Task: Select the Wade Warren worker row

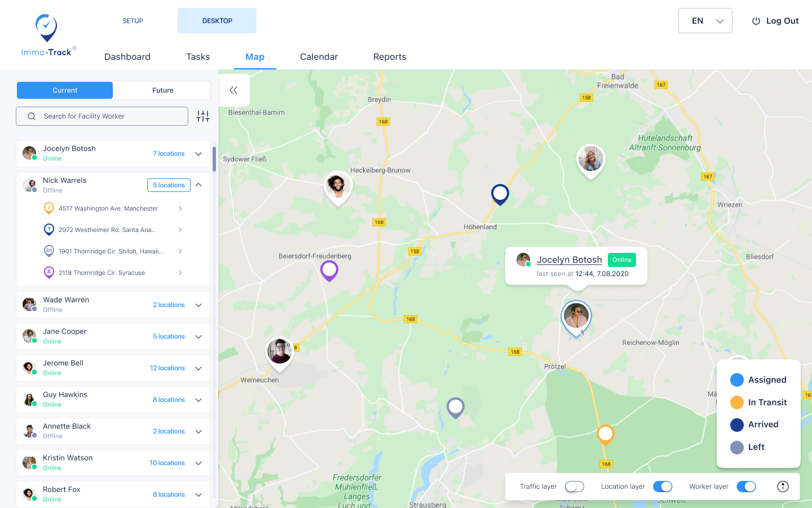Action: [113, 305]
